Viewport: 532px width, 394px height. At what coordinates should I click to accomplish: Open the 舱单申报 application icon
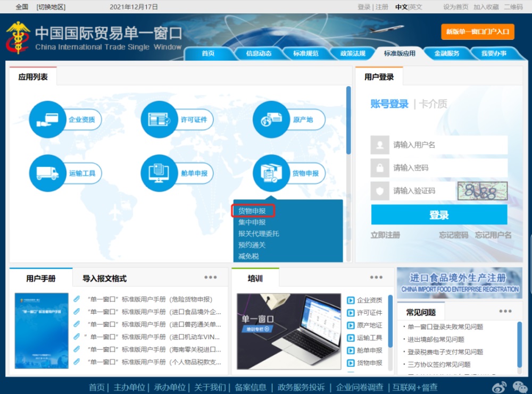click(159, 173)
